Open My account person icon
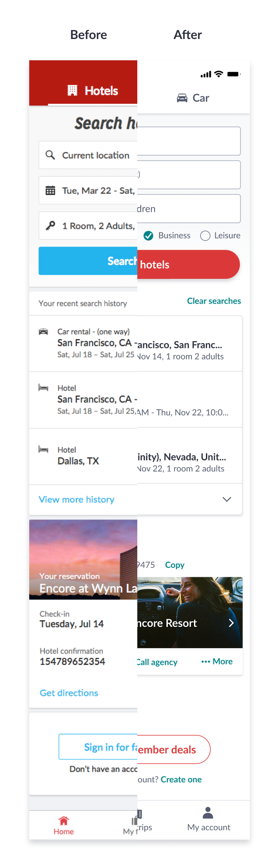The image size is (279, 868). click(x=208, y=813)
